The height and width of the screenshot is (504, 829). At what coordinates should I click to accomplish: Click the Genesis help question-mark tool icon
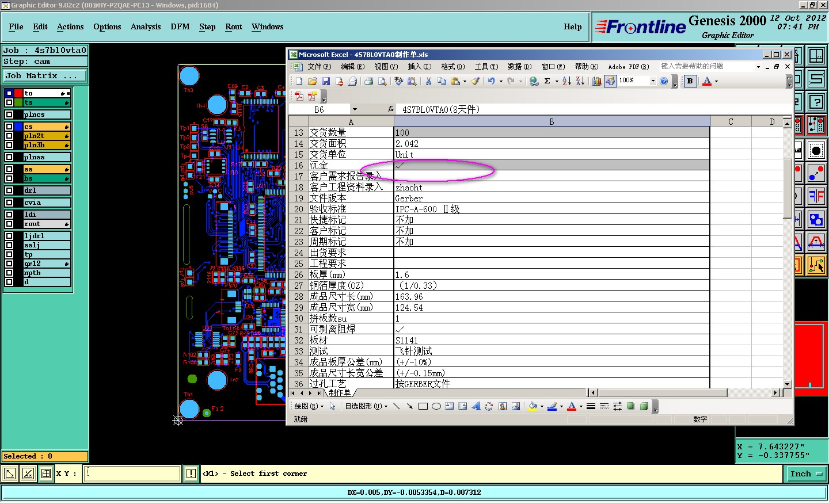[816, 102]
